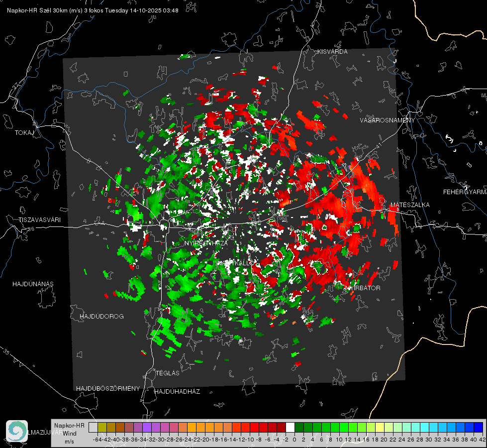Click the swirl logo icon at bottom left
Image resolution: width=487 pixels, height=448 pixels.
click(17, 431)
